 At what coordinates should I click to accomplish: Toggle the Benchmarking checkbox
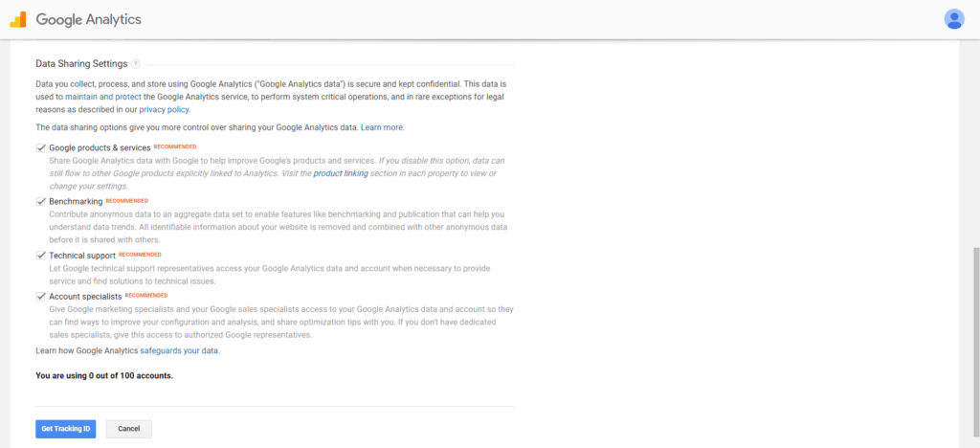40,202
